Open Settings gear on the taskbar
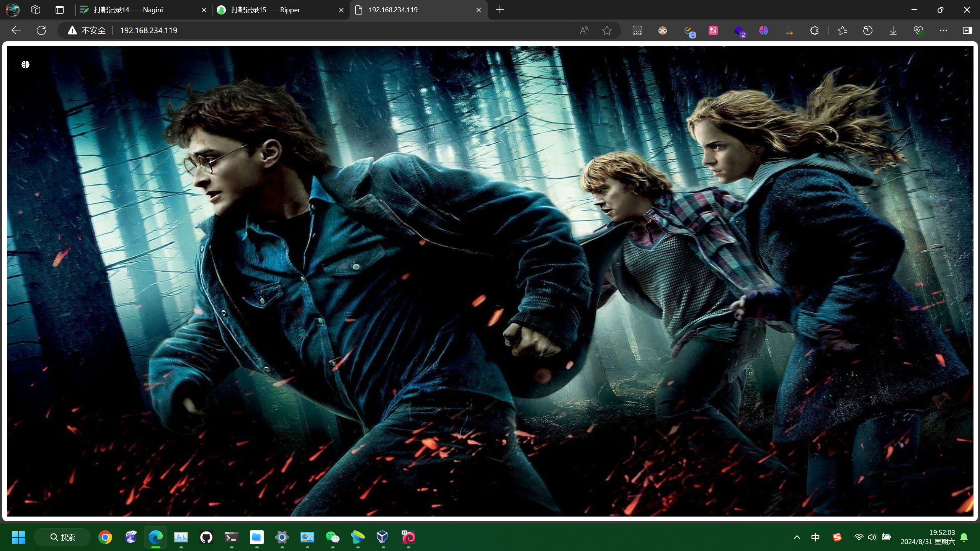The height and width of the screenshot is (551, 980). [282, 537]
